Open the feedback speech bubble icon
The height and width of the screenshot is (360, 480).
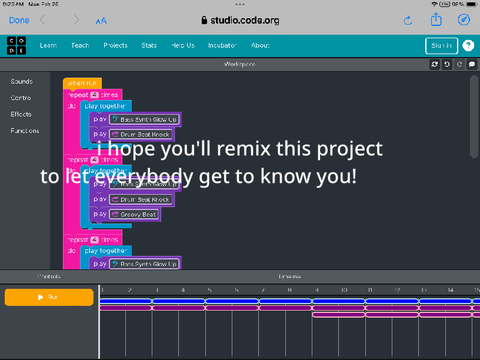[472, 64]
